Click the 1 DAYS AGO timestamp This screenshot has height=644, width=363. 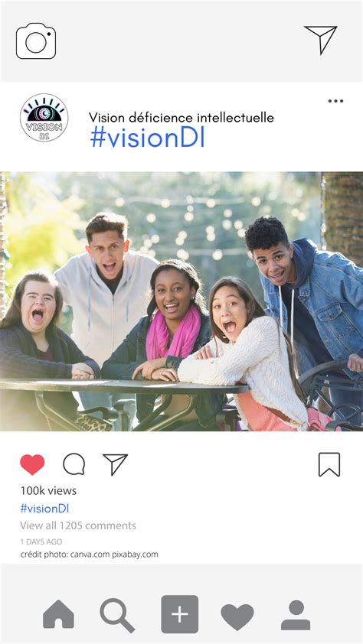click(x=41, y=542)
